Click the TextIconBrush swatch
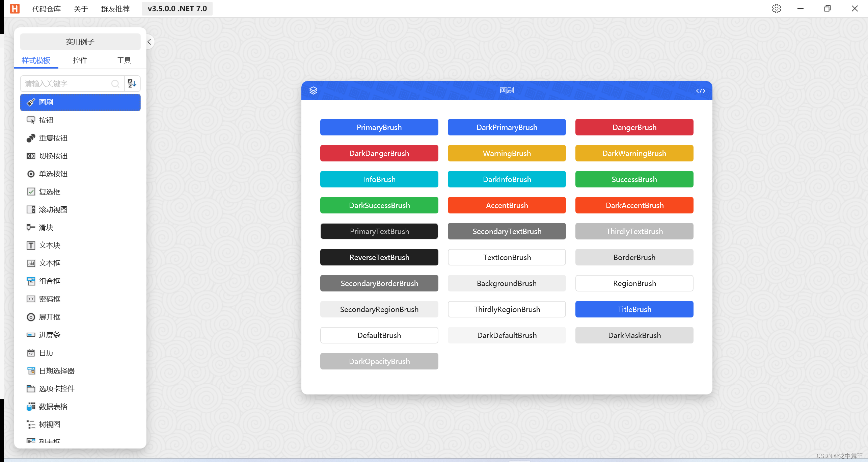868x462 pixels. (x=507, y=257)
